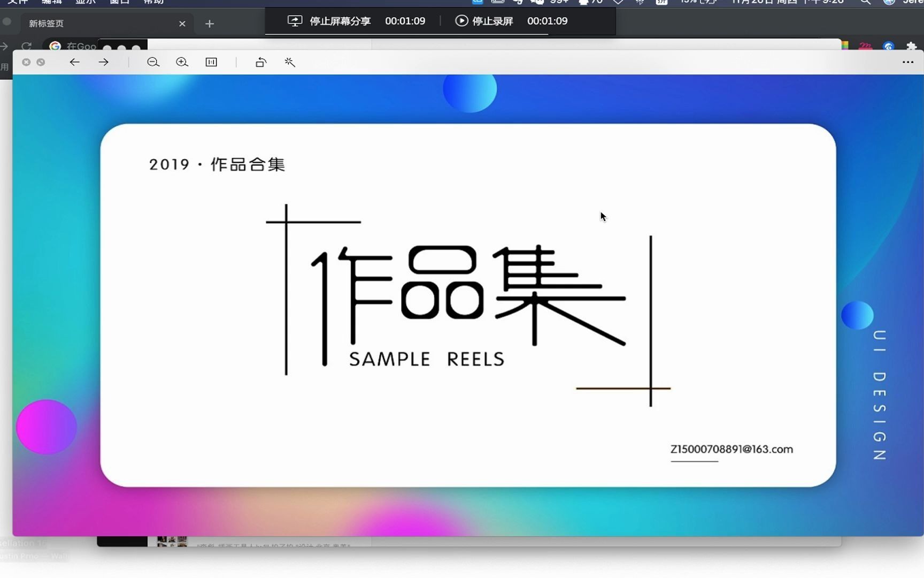Go to the previous image with the back arrow
Viewport: 924px width, 578px height.
pos(74,62)
